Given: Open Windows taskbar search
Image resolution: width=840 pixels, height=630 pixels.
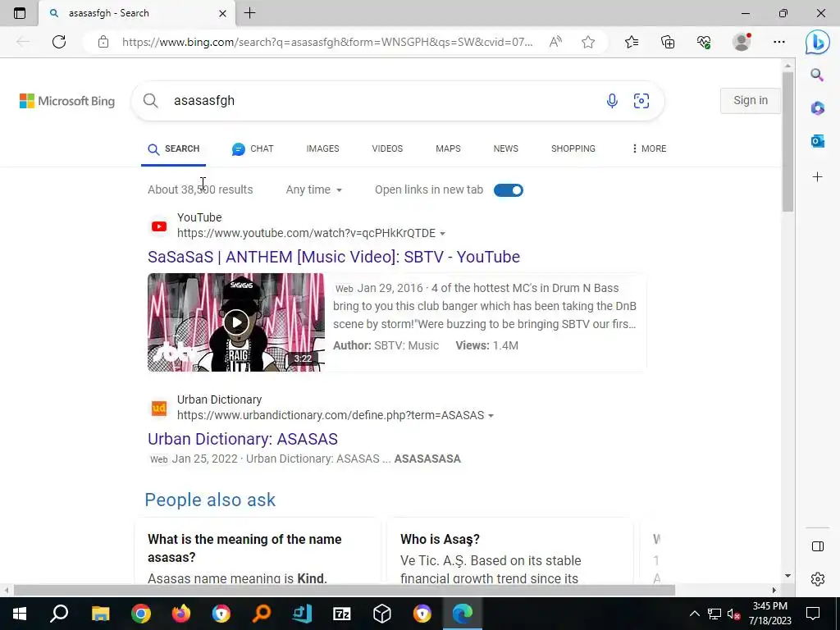Looking at the screenshot, I should tap(59, 614).
